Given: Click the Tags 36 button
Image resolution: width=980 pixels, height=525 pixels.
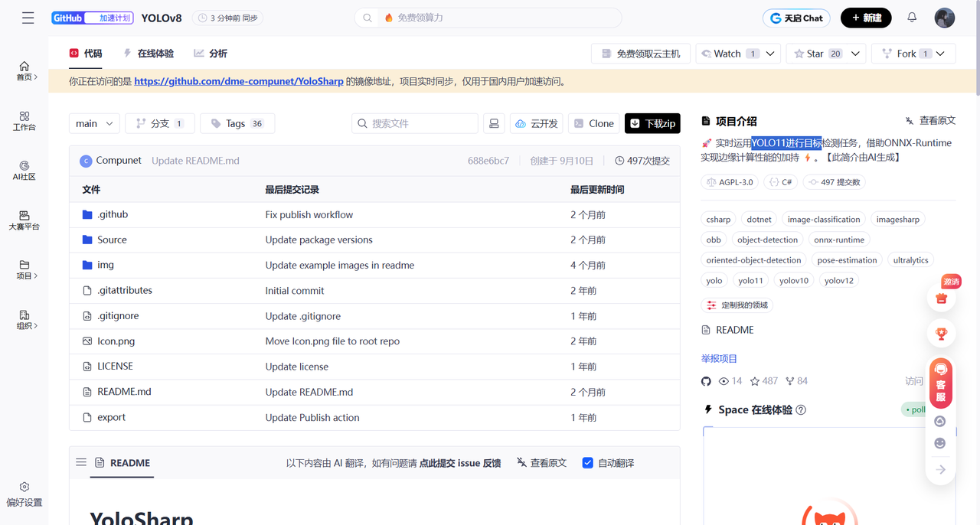Looking at the screenshot, I should 237,123.
